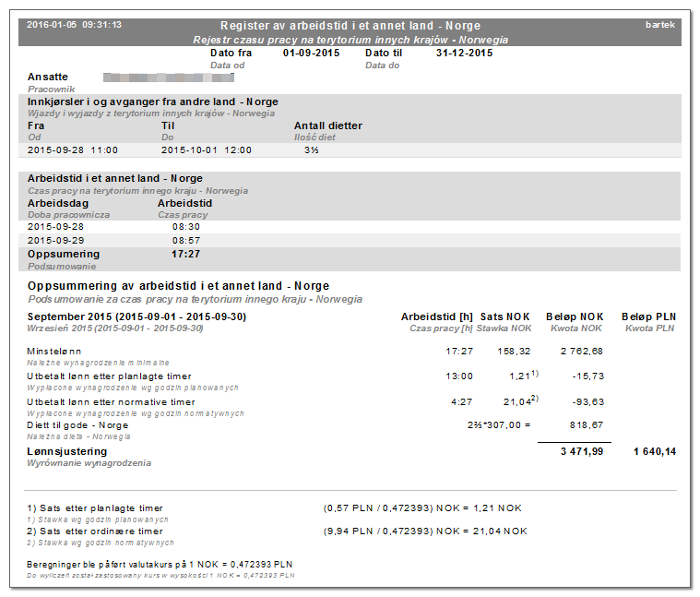
Task: Click working time value 08:30
Action: pos(186,227)
